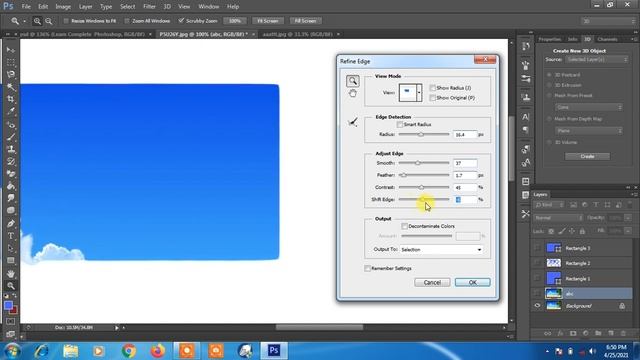Open the layer blend mode Normal dropdown

click(x=557, y=218)
